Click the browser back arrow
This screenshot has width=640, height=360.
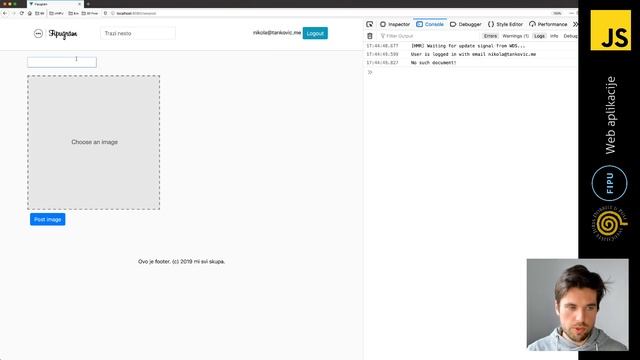(5, 13)
